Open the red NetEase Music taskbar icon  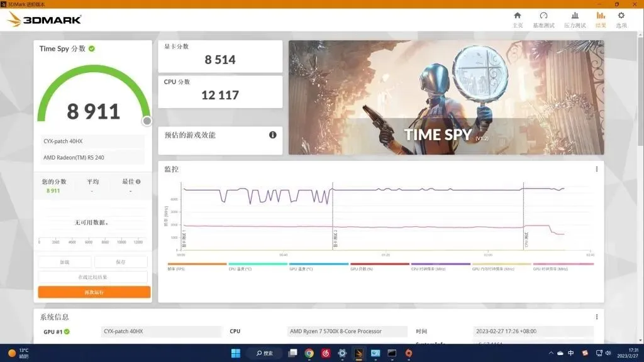point(326,353)
